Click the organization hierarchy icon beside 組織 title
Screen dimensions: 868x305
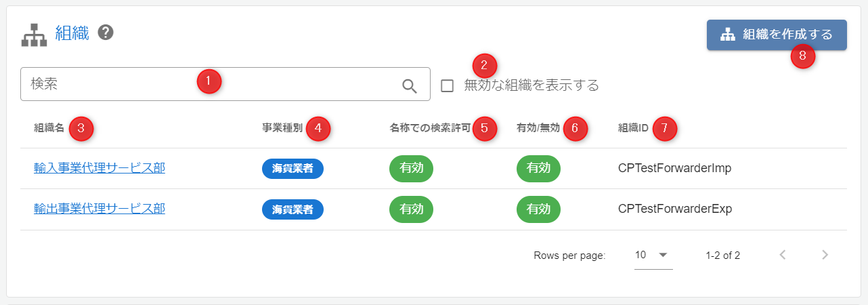[x=34, y=34]
